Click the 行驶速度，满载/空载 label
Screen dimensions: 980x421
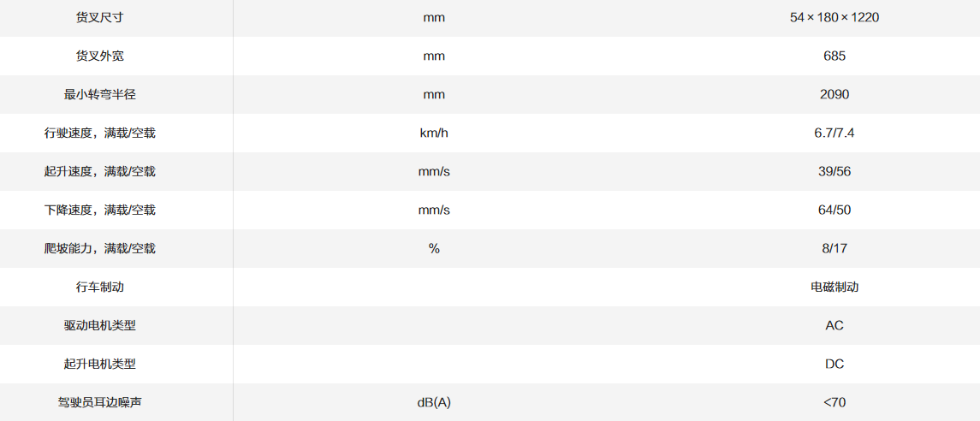point(99,133)
